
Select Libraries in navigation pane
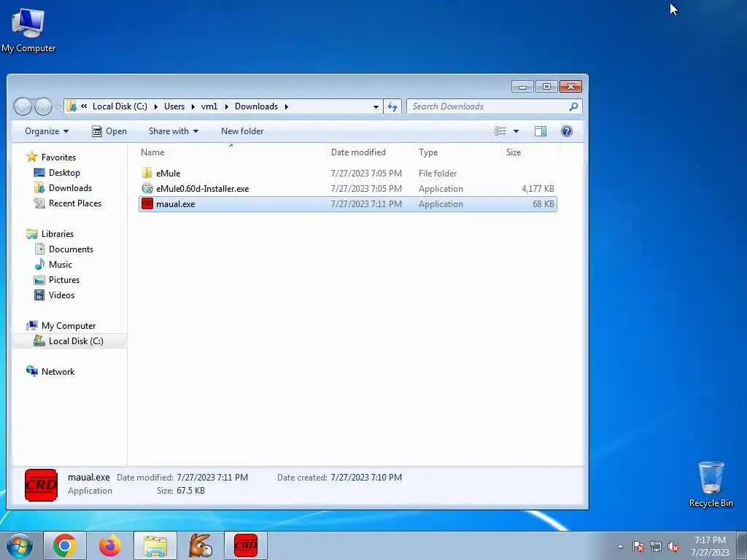(x=57, y=234)
